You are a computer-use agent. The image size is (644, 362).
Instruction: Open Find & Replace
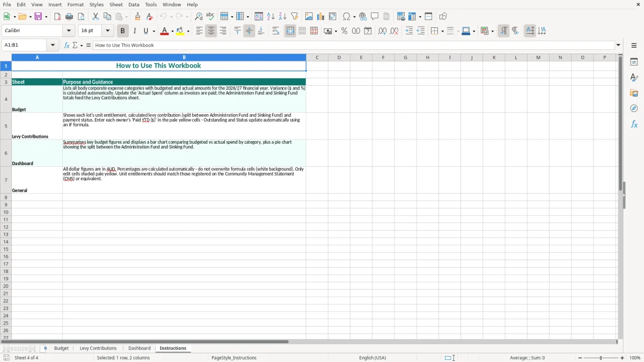pyautogui.click(x=199, y=17)
